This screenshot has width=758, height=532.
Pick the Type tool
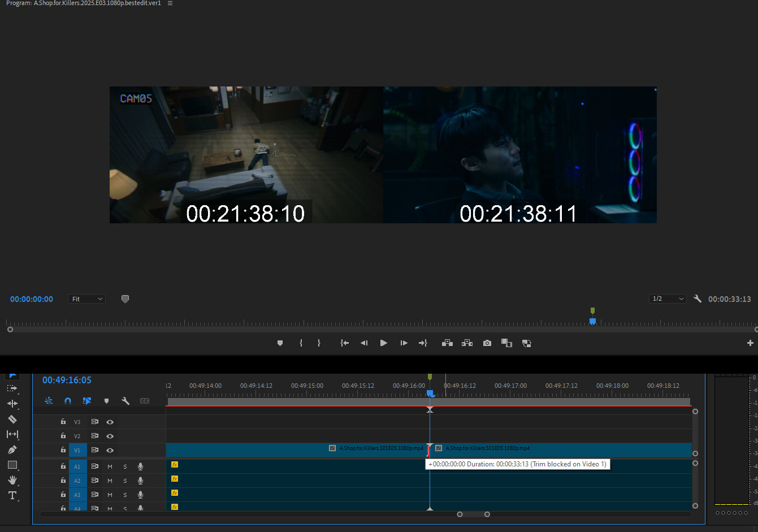click(12, 495)
